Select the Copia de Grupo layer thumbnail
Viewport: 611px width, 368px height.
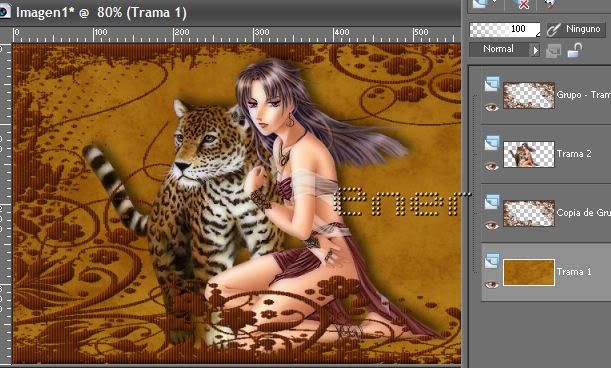(x=529, y=213)
